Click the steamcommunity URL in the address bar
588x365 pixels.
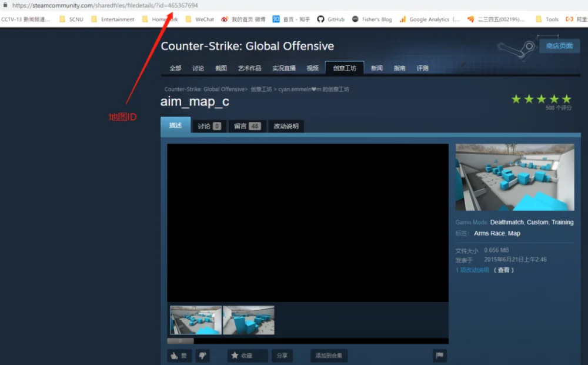[x=105, y=5]
